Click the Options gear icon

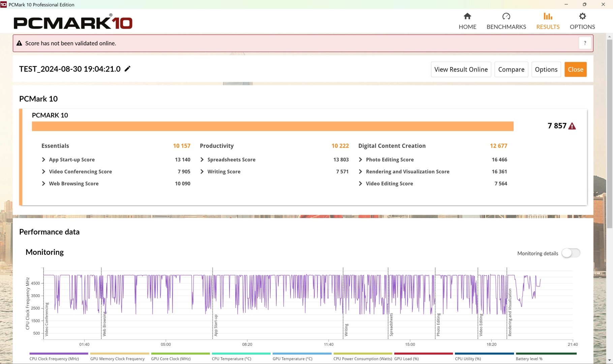pyautogui.click(x=582, y=16)
